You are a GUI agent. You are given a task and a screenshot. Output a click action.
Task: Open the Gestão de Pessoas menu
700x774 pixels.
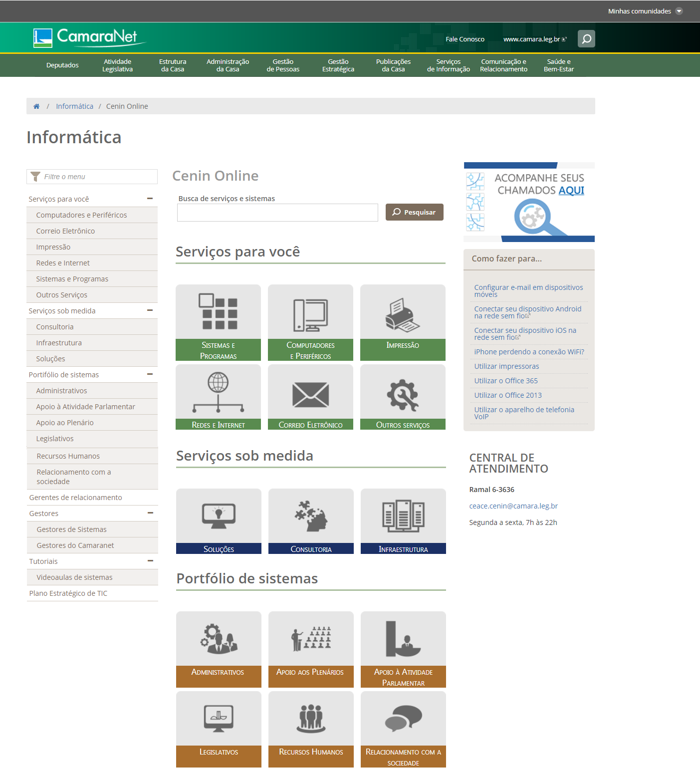click(283, 65)
